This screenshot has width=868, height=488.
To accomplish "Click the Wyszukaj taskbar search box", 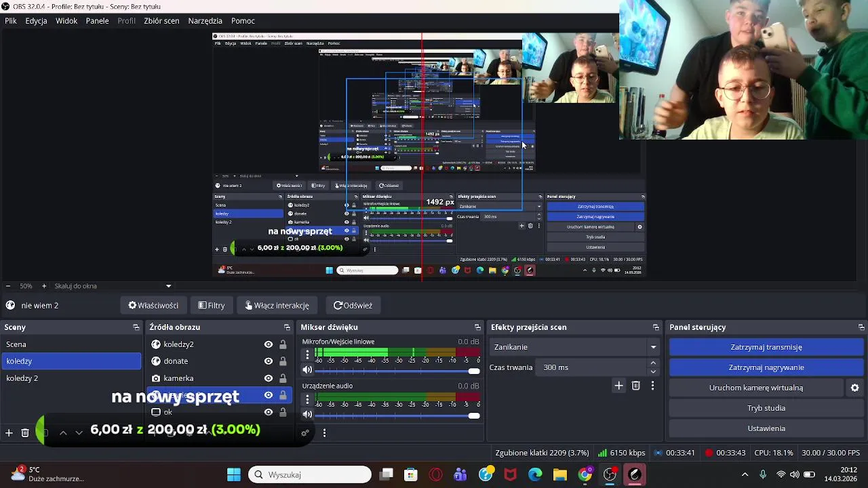I will (310, 474).
